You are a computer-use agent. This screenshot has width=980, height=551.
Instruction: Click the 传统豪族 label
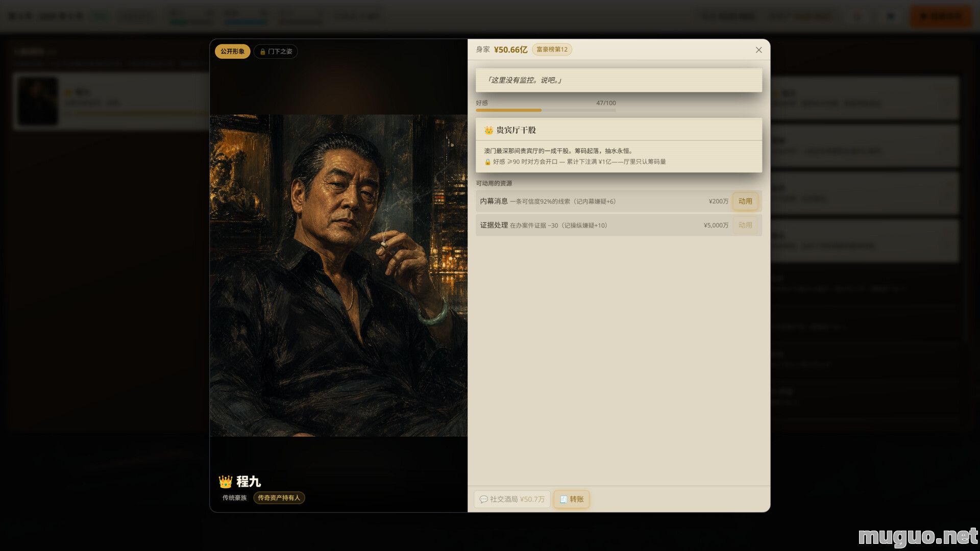click(234, 498)
